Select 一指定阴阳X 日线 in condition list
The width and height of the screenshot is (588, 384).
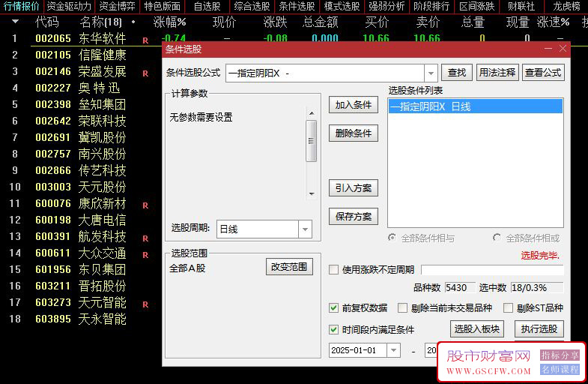click(475, 106)
